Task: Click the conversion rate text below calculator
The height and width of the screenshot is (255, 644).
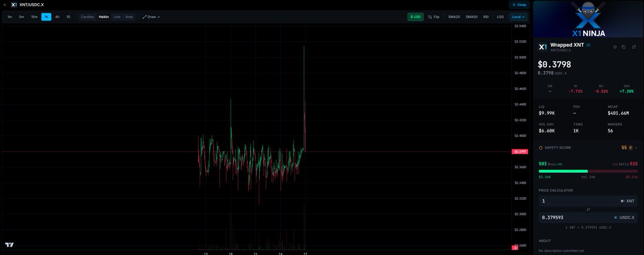Action: pyautogui.click(x=588, y=228)
